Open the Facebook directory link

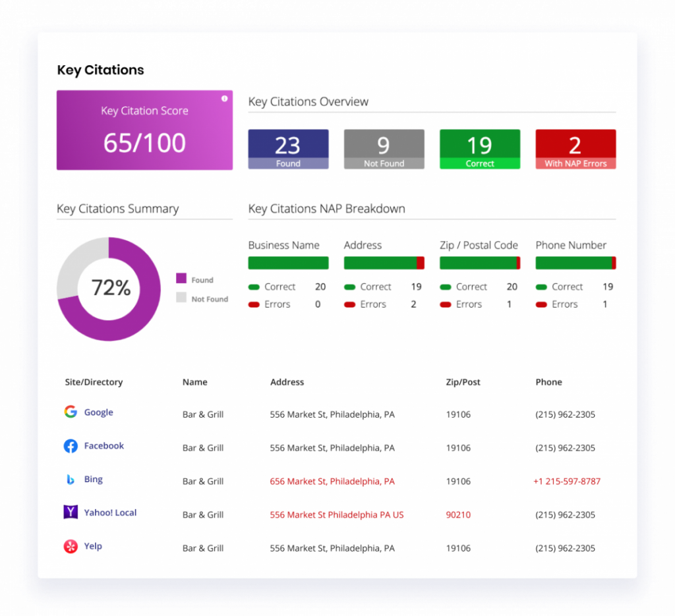click(x=103, y=445)
